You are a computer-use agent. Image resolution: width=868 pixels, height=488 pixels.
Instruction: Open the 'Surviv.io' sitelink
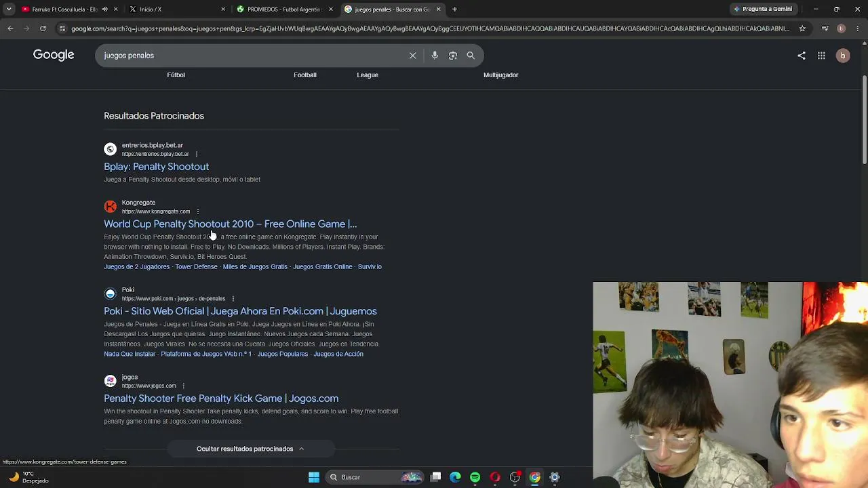(x=370, y=267)
